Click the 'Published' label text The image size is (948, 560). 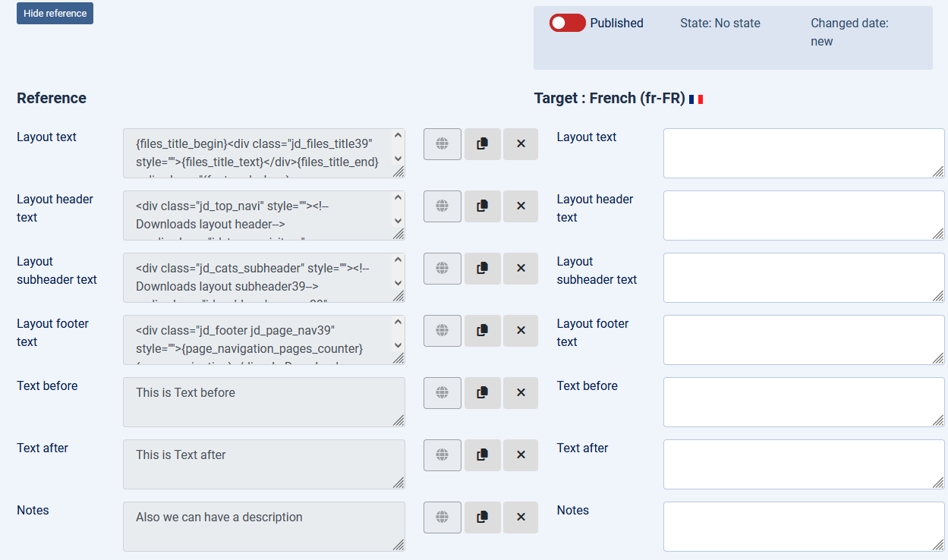click(616, 23)
